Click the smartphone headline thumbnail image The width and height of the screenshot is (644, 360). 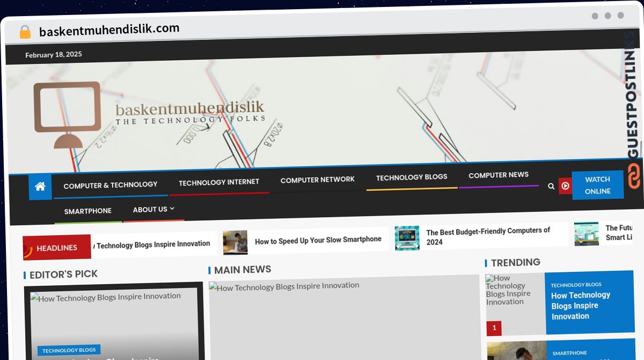point(235,242)
